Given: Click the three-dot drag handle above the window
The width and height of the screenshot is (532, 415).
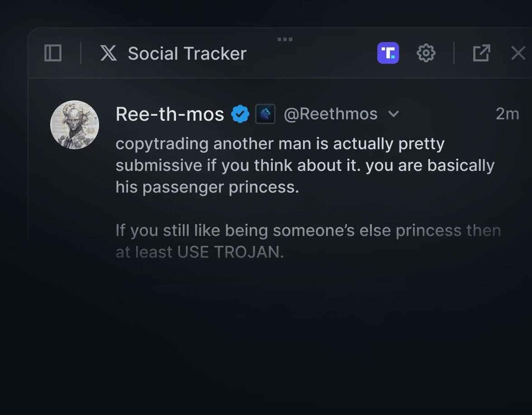Looking at the screenshot, I should (285, 39).
